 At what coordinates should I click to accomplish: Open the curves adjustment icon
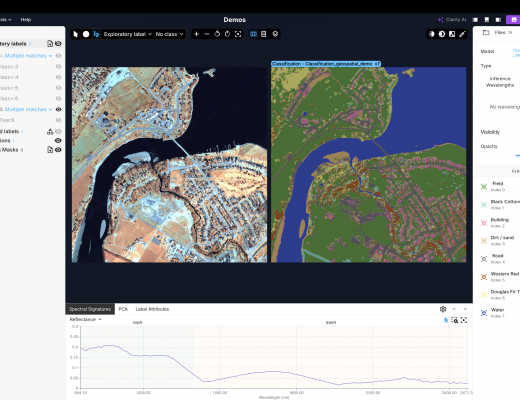(452, 34)
